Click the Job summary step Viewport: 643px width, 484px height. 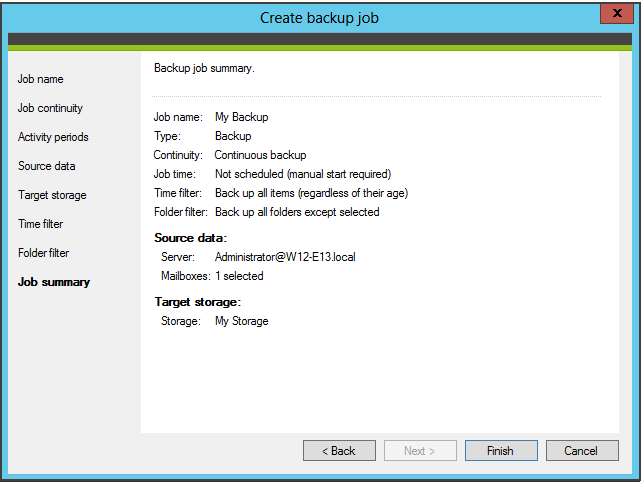pyautogui.click(x=53, y=282)
